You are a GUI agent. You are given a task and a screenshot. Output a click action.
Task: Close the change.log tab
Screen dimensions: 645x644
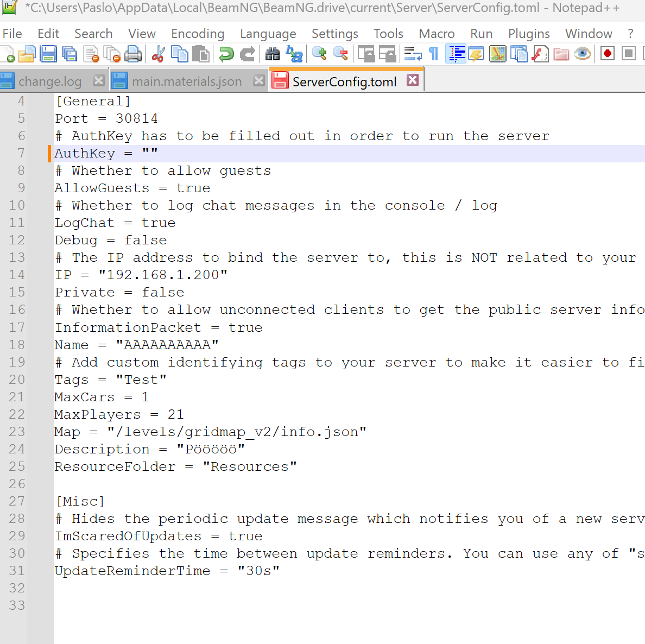pyautogui.click(x=99, y=80)
